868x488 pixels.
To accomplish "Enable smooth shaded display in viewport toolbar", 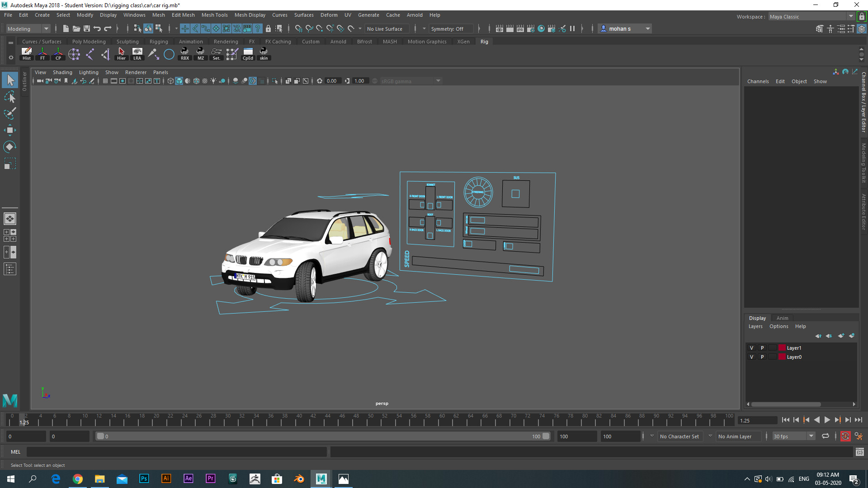I will [179, 81].
